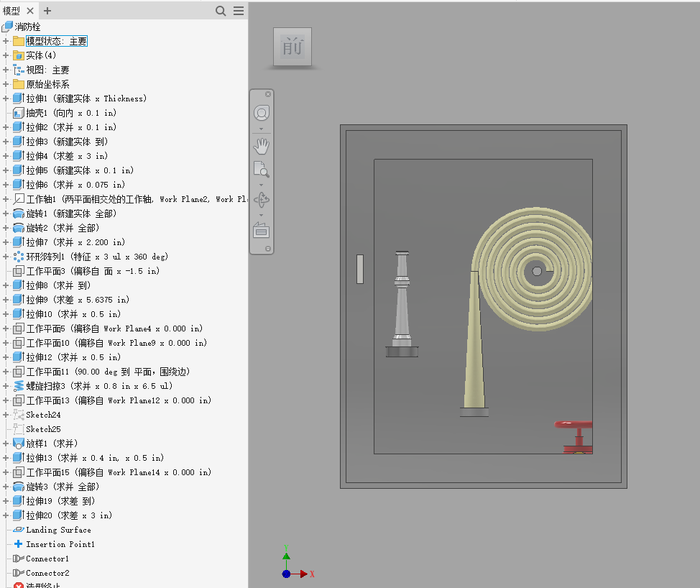Select the Orbit tool in navigation bar
700x588 pixels.
262,200
